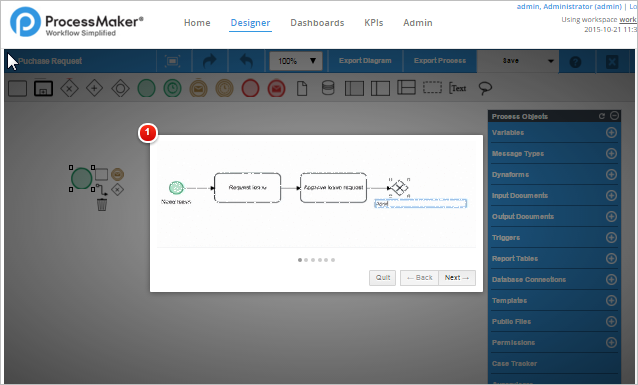Select the Task shape tool
638x385 pixels.
[x=17, y=88]
